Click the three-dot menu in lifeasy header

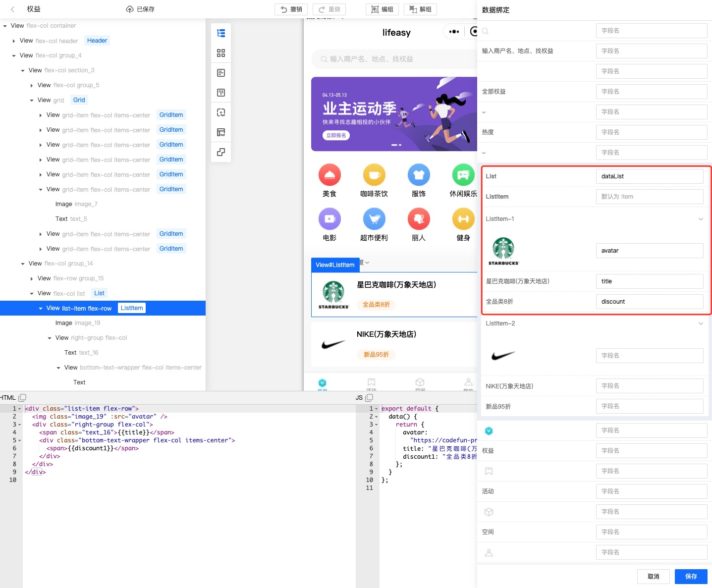pos(454,32)
